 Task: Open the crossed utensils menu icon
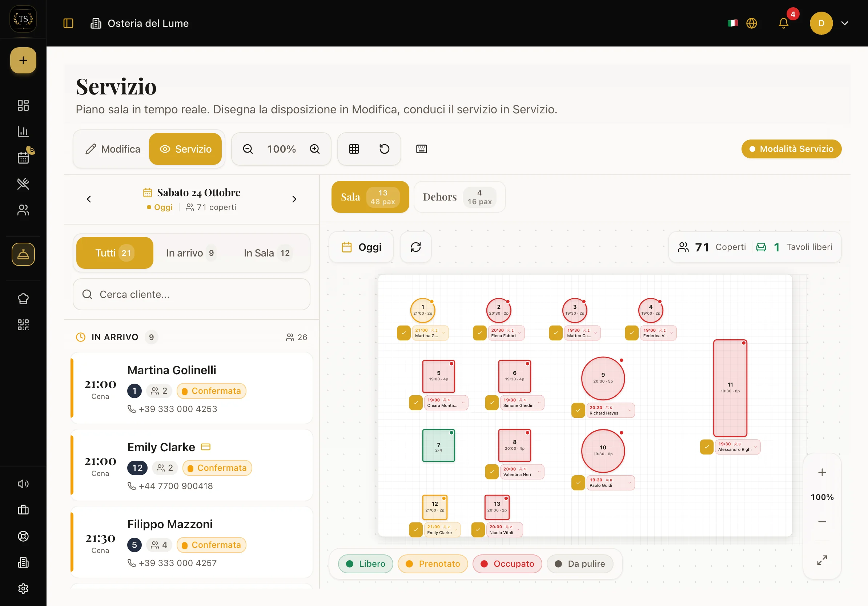(23, 183)
